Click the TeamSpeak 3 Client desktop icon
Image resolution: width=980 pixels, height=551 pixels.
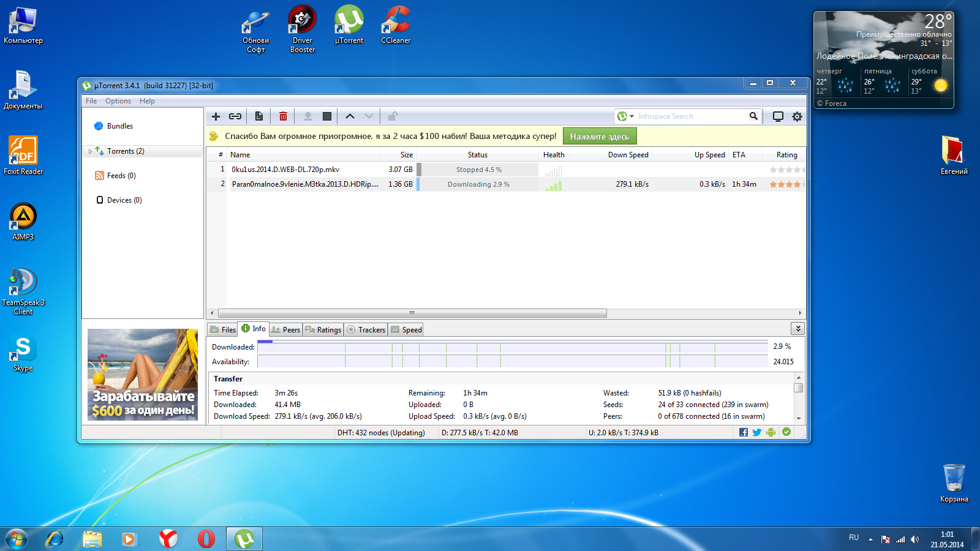pos(23,291)
